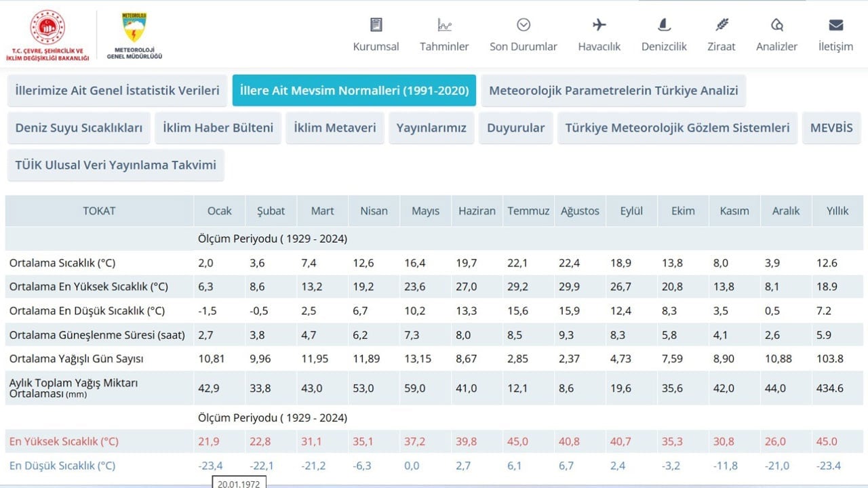This screenshot has height=488, width=868.
Task: Open the Tahminler chart icon
Action: point(444,25)
